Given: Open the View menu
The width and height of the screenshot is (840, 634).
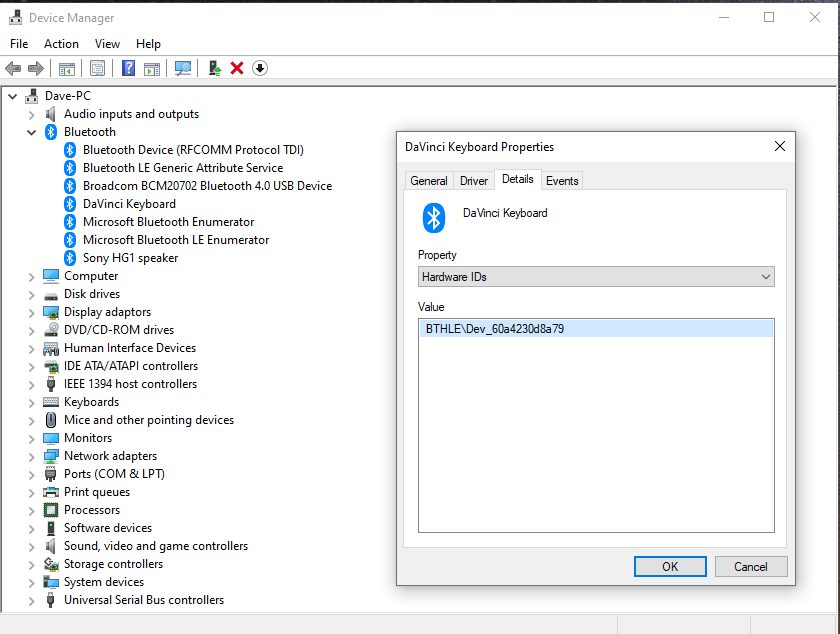Looking at the screenshot, I should pyautogui.click(x=107, y=44).
